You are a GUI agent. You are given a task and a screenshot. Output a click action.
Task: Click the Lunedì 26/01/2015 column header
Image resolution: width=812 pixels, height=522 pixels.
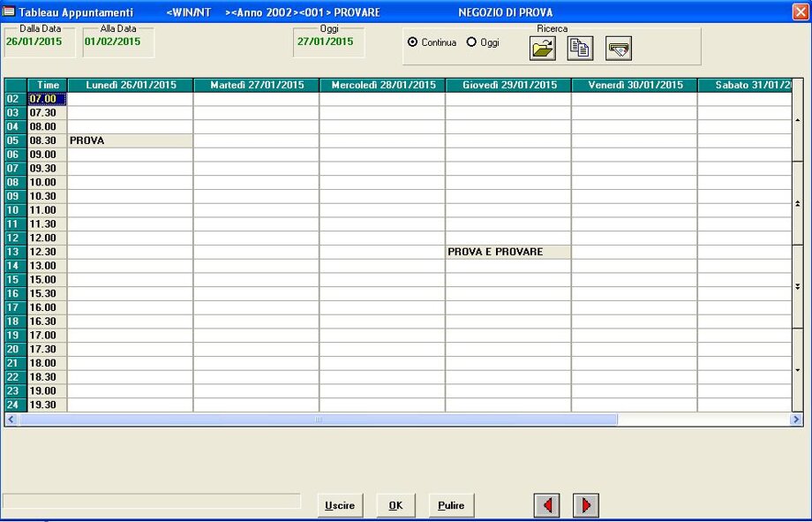coord(131,85)
